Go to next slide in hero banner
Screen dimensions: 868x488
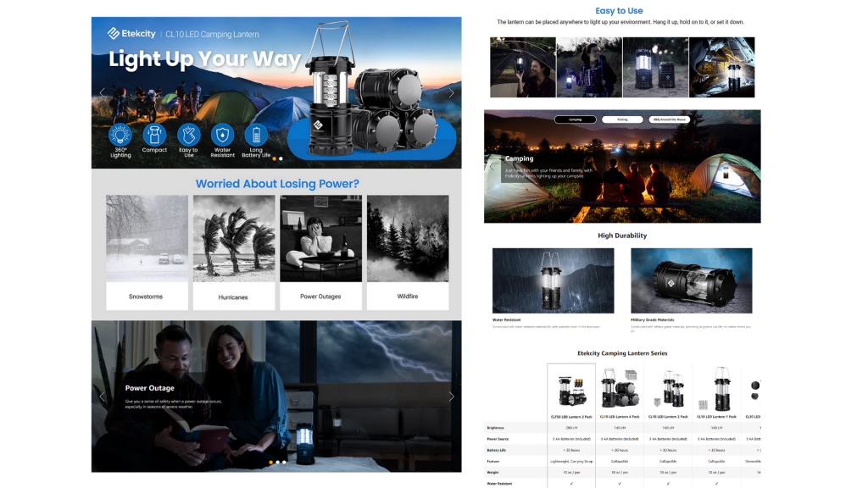click(x=451, y=93)
